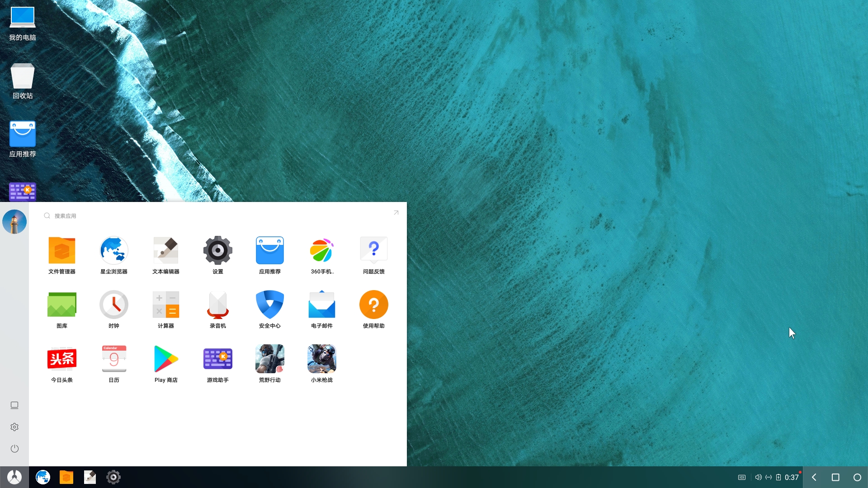The width and height of the screenshot is (868, 488).
Task: Click the user avatar in the start menu
Action: (14, 221)
